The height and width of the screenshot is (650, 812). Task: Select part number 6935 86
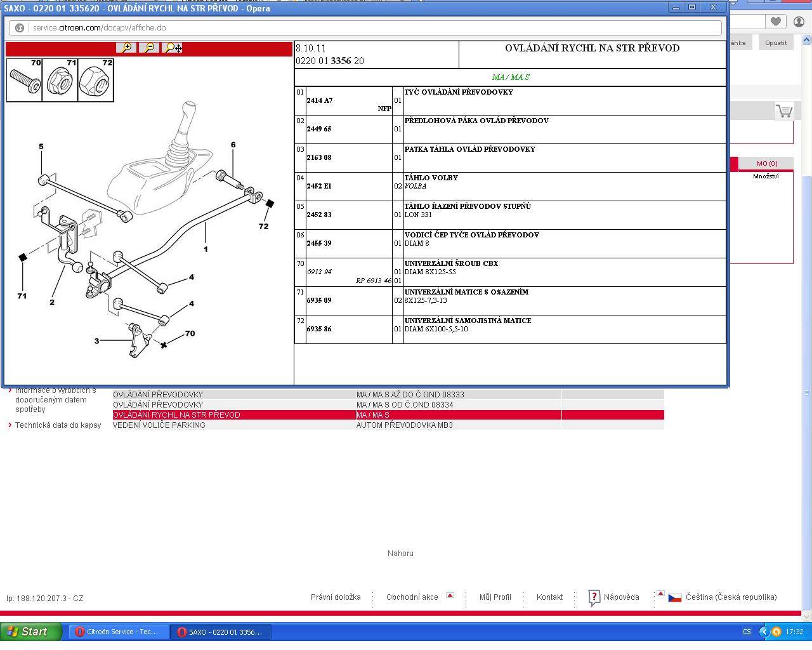319,329
